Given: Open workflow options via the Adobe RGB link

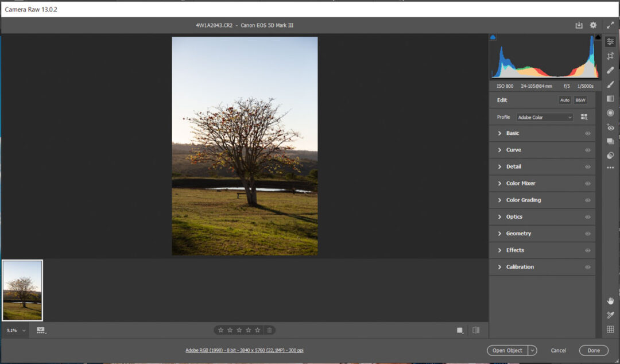Looking at the screenshot, I should (245, 350).
